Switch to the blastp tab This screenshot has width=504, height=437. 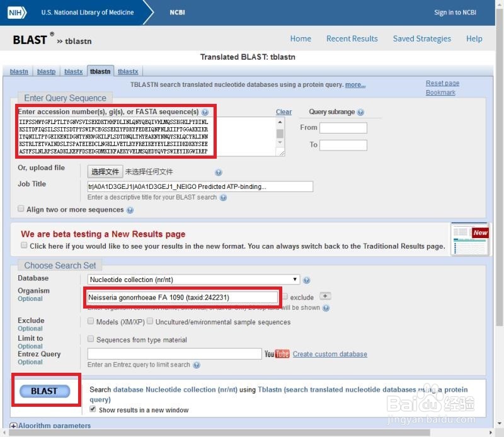[x=46, y=71]
